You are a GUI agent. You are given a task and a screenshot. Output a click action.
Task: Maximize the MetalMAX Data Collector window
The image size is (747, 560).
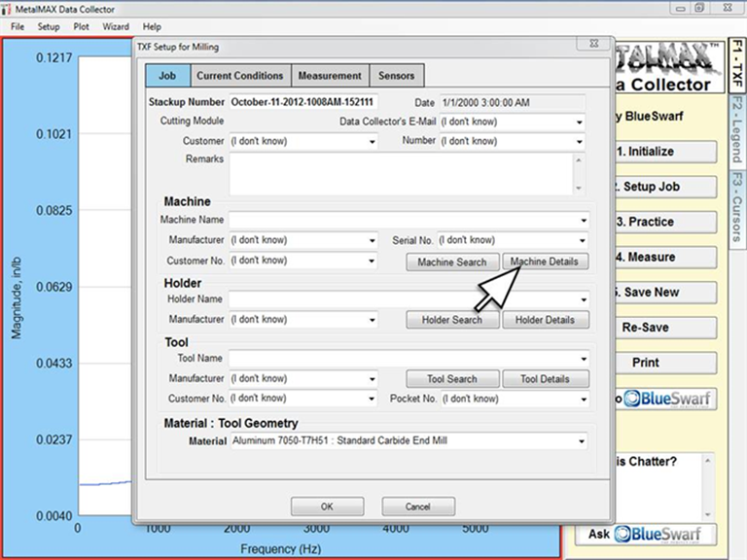[x=699, y=8]
